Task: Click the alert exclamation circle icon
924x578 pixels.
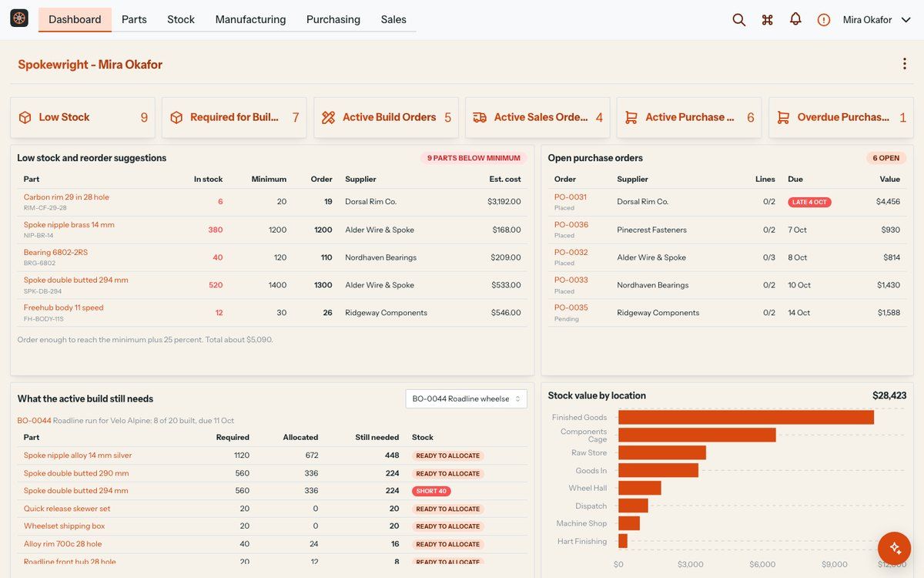Action: pyautogui.click(x=824, y=20)
